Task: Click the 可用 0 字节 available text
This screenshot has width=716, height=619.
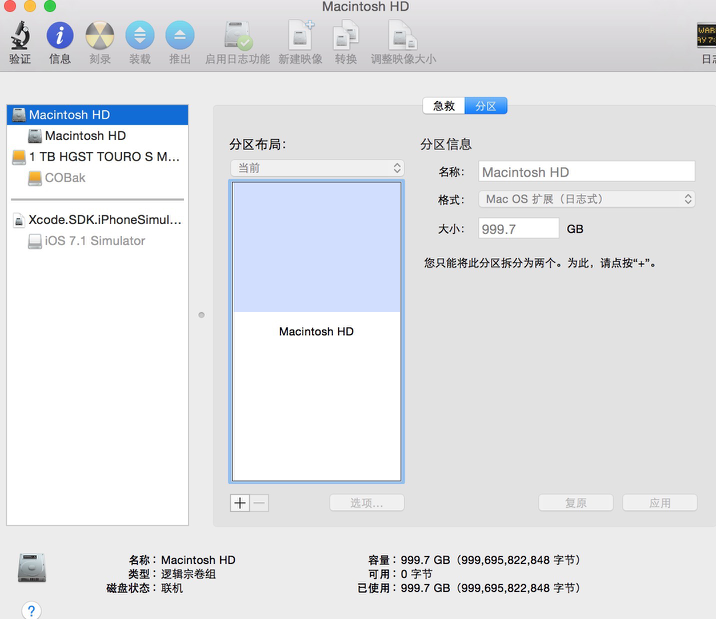Action: [x=400, y=574]
